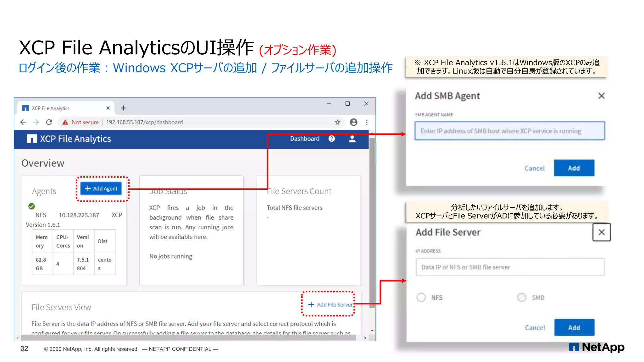Open the user account icon in header
The height and width of the screenshot is (362, 644).
352,139
